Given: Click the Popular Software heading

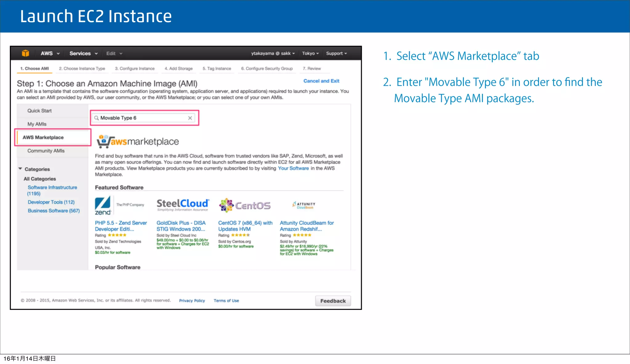Looking at the screenshot, I should (x=118, y=267).
